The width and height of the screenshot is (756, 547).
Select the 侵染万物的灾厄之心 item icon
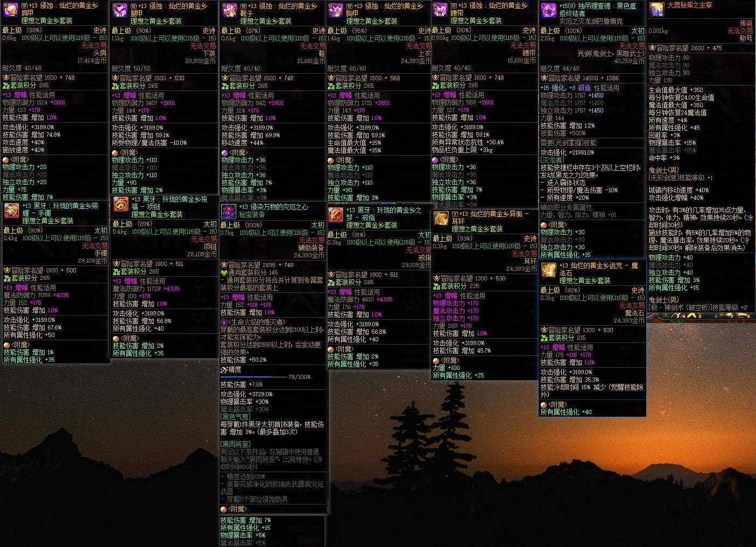click(229, 212)
